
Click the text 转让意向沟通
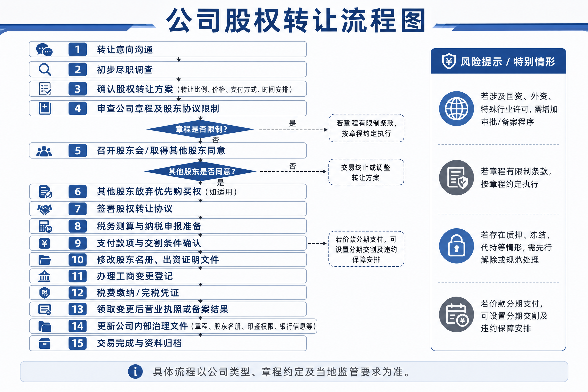click(125, 49)
